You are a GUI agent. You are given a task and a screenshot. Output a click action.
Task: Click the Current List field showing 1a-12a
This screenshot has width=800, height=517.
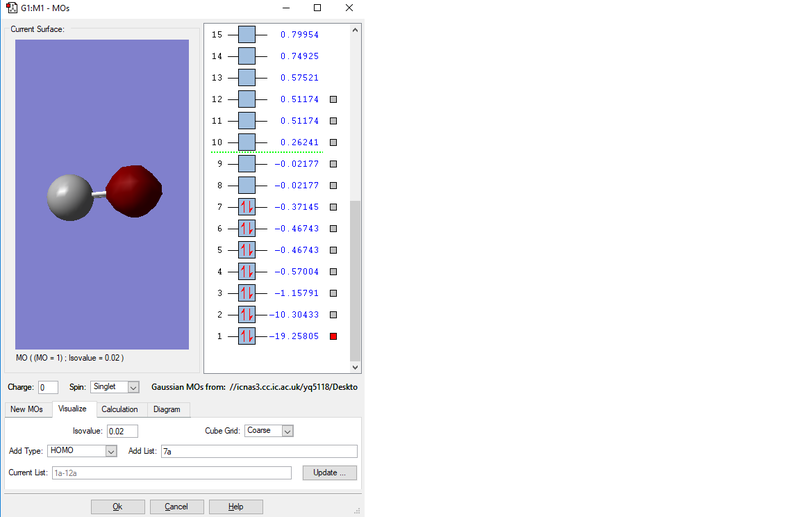click(171, 473)
